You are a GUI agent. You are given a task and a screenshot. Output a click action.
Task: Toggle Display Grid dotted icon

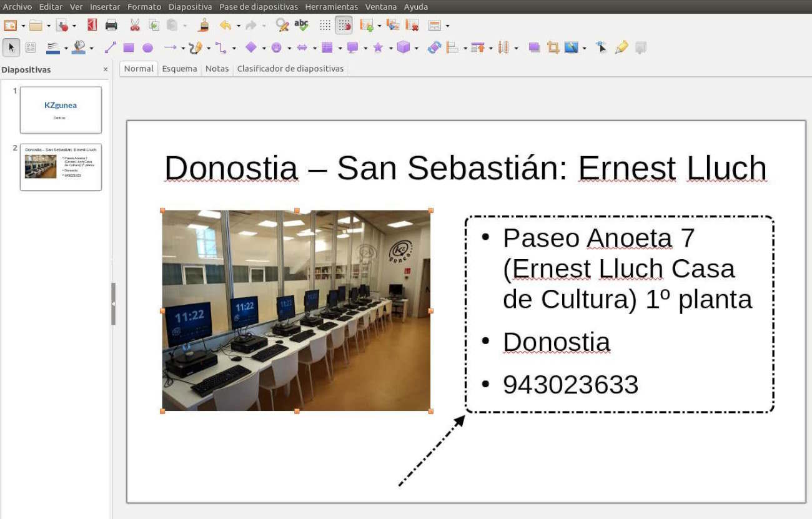[325, 25]
